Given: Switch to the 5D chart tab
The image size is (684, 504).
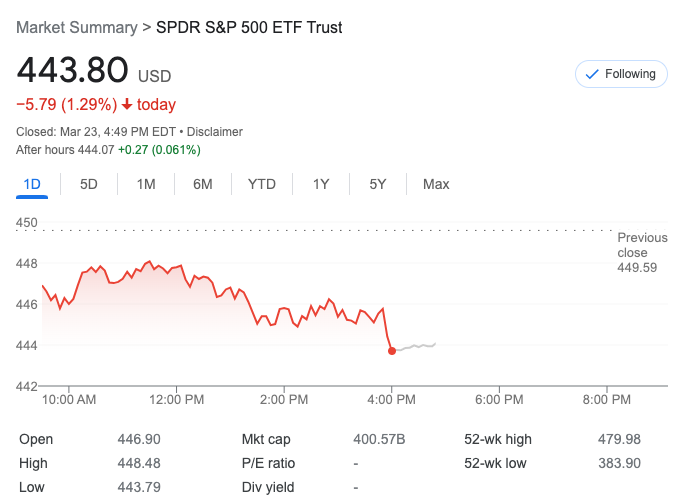Looking at the screenshot, I should 89,184.
